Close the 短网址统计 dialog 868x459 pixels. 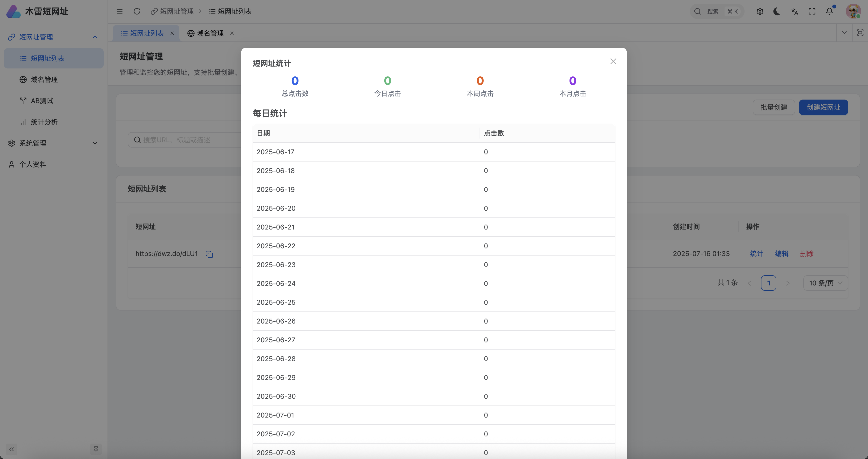(613, 61)
